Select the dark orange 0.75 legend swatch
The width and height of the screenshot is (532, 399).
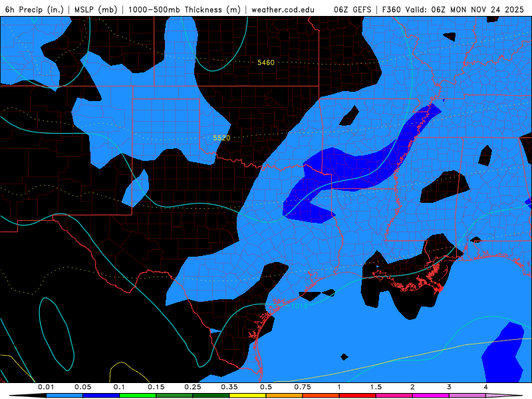click(321, 396)
